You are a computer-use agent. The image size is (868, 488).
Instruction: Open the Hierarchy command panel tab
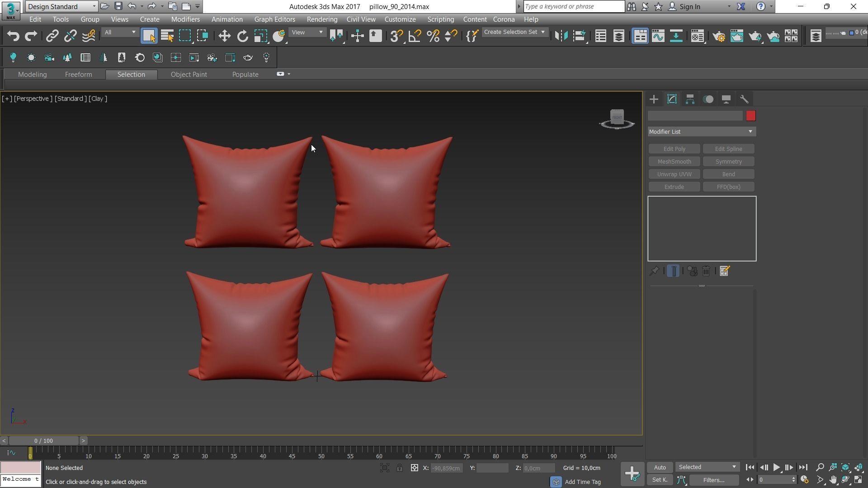pyautogui.click(x=690, y=99)
